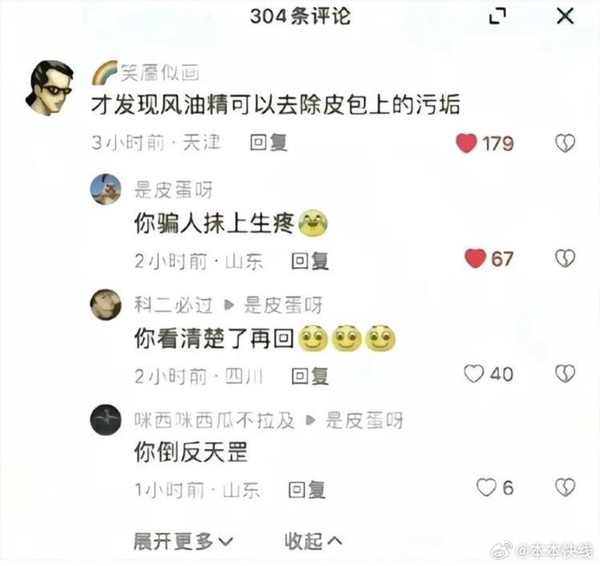Reply to 是皮蛋呀's 山东 comment
Image resolution: width=600 pixels, height=566 pixels.
click(310, 261)
